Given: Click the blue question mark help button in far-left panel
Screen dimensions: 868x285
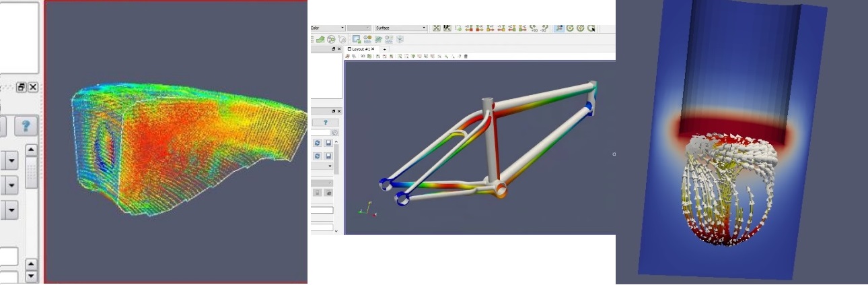Looking at the screenshot, I should (26, 125).
